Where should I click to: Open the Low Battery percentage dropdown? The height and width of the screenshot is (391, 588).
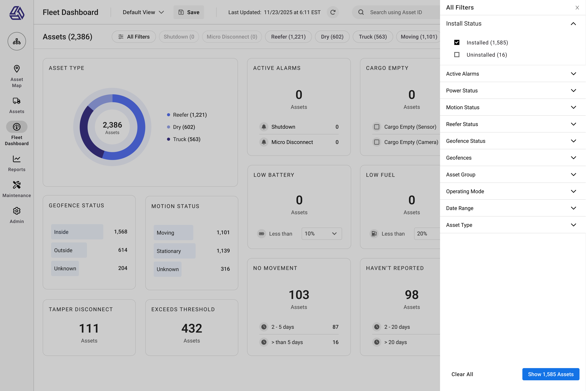point(321,234)
